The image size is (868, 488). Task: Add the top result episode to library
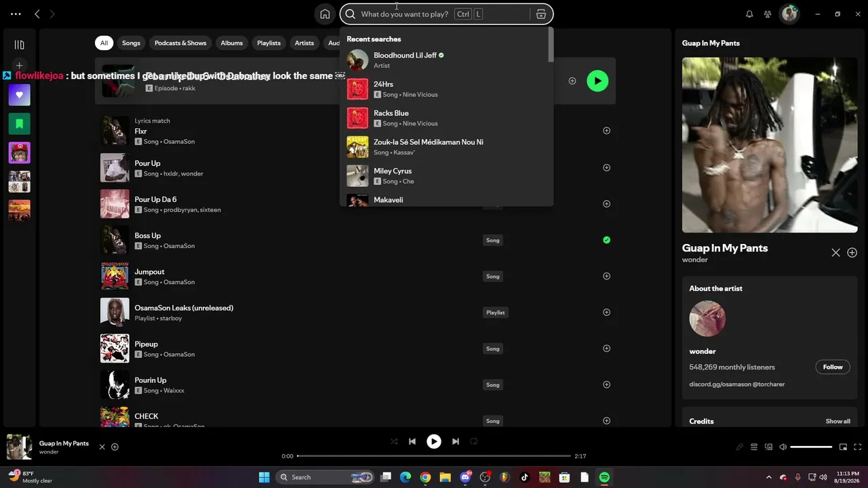click(x=572, y=81)
